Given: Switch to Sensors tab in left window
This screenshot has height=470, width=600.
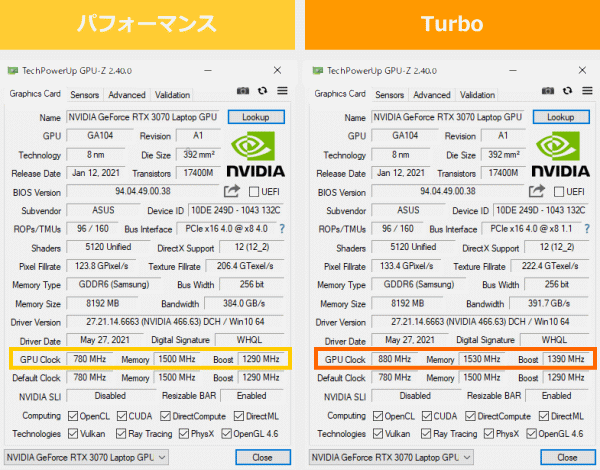Looking at the screenshot, I should coord(85,95).
